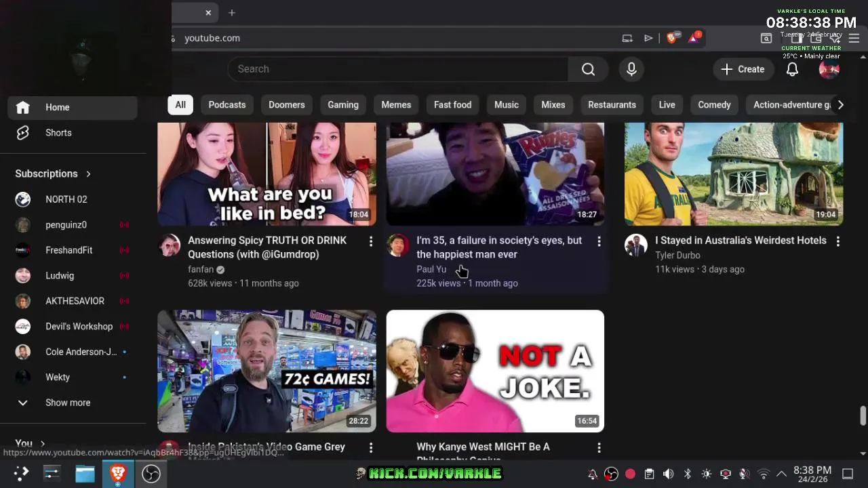Select the Fast food filter chip
The width and height of the screenshot is (868, 488).
pos(453,104)
